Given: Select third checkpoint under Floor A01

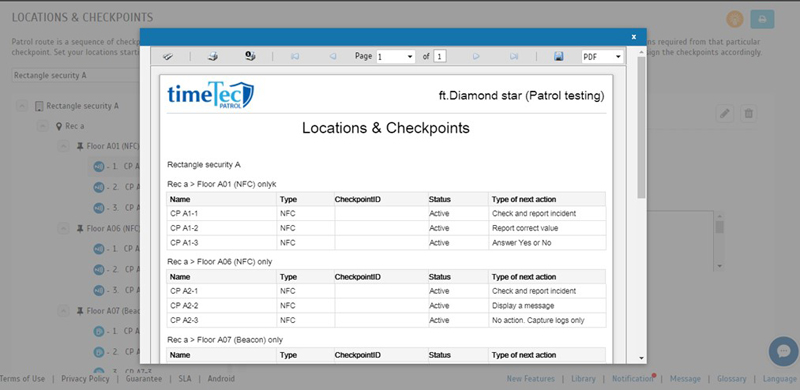Looking at the screenshot, I should (117, 208).
